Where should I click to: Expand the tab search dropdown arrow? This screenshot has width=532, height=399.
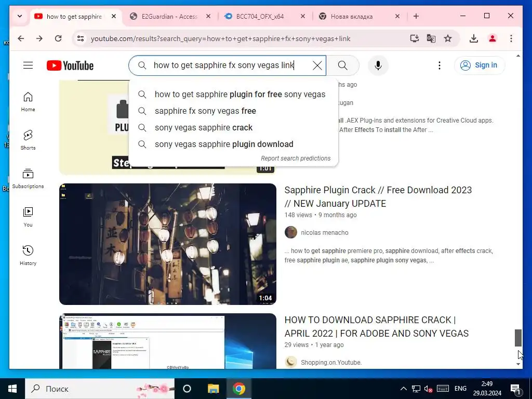pos(20,16)
